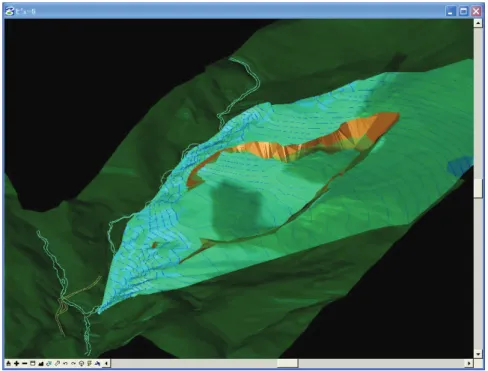Viewport: 488px width, 371px height.
Task: Click the Update View icon in bottom toolbar
Action: pos(8,363)
